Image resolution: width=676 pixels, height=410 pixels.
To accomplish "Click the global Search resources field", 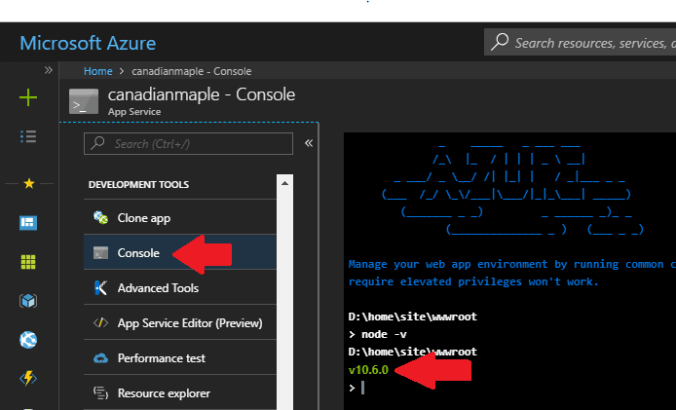I will pos(580,42).
